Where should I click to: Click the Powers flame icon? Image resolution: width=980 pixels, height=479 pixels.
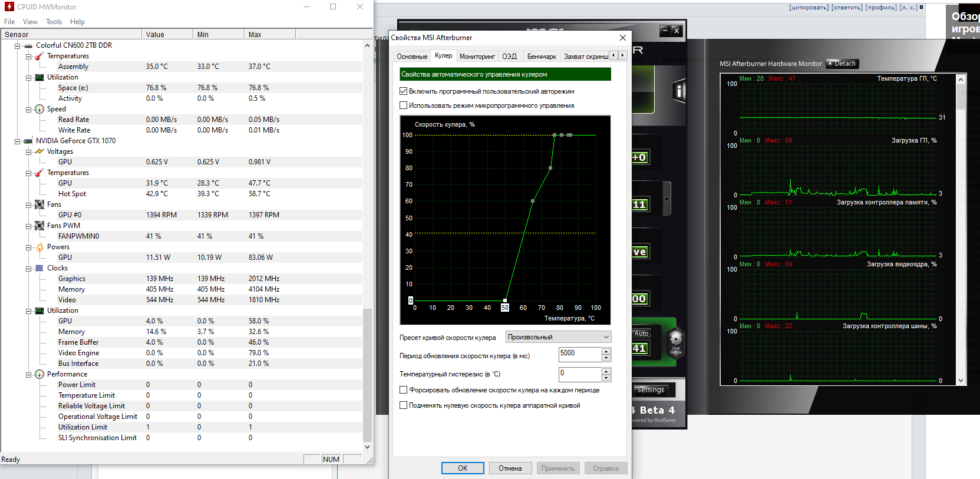click(39, 247)
